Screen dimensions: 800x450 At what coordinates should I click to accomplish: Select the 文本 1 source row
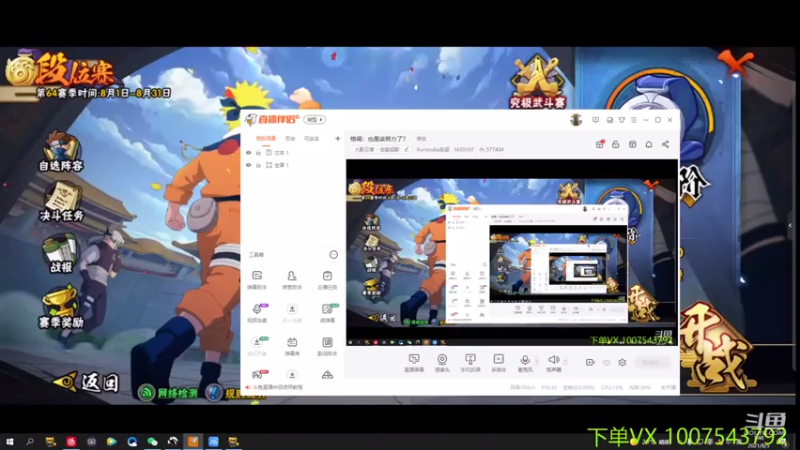[x=292, y=153]
